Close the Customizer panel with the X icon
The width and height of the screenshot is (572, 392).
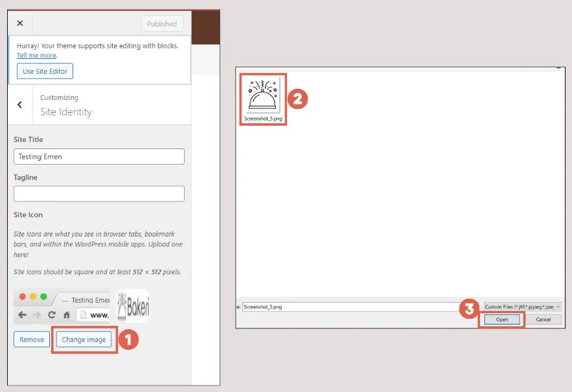point(19,23)
